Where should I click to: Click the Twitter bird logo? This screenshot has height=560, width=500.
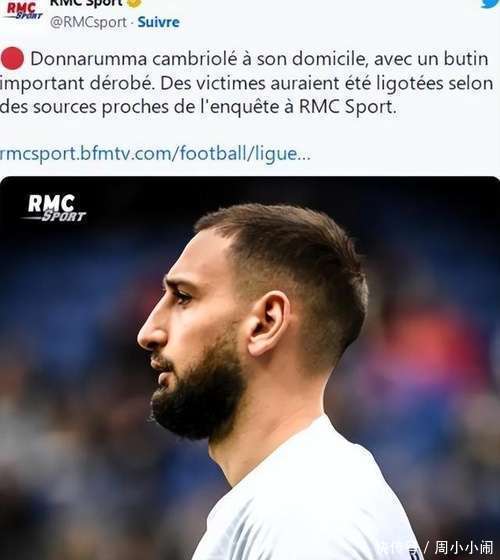pos(491,3)
